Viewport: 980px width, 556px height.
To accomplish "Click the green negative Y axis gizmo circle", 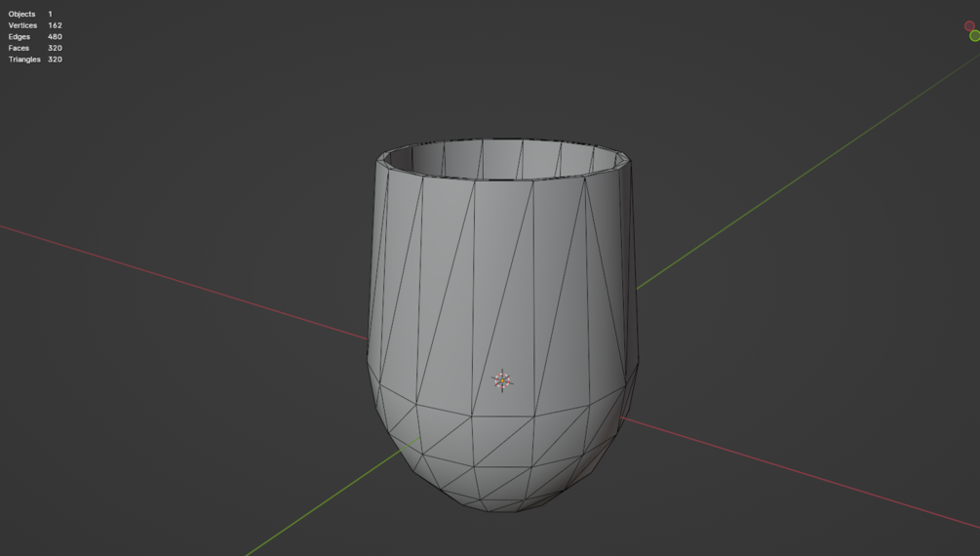I will pos(975,36).
